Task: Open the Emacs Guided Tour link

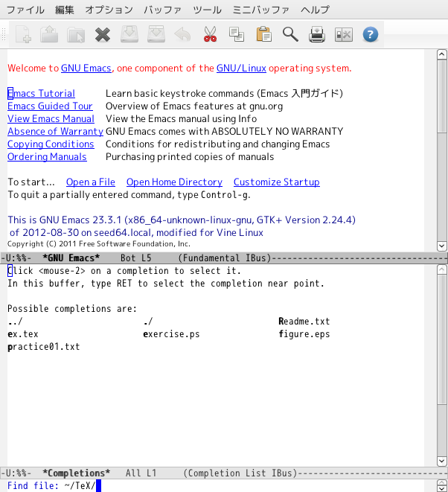Action: point(50,106)
